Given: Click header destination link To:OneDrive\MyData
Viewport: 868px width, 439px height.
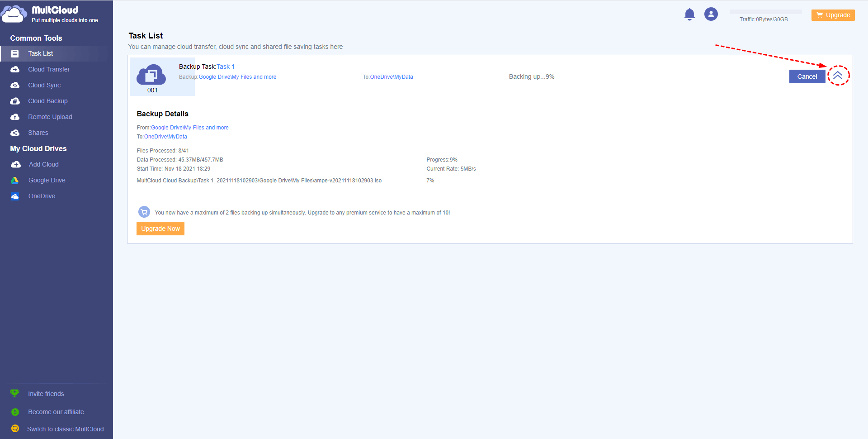Looking at the screenshot, I should 388,77.
